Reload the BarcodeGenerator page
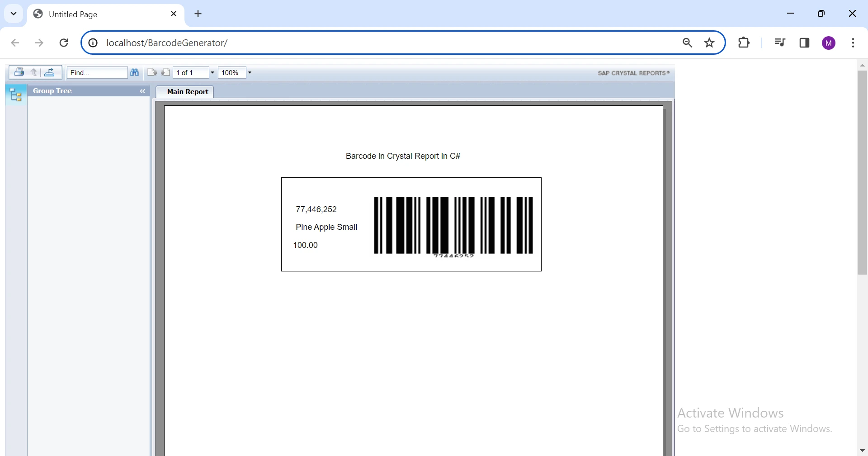This screenshot has height=456, width=868. [64, 43]
